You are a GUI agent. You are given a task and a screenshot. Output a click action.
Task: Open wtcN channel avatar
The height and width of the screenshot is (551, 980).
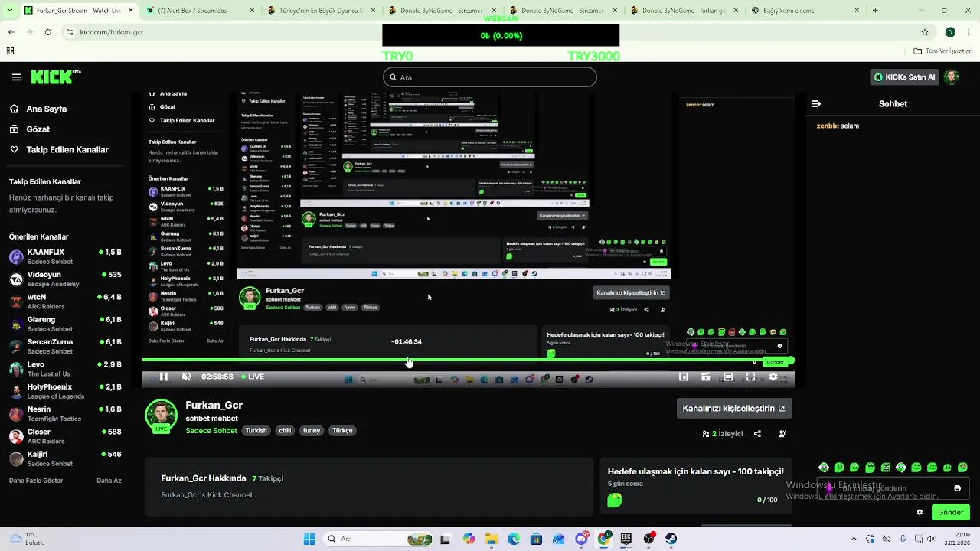click(x=16, y=302)
